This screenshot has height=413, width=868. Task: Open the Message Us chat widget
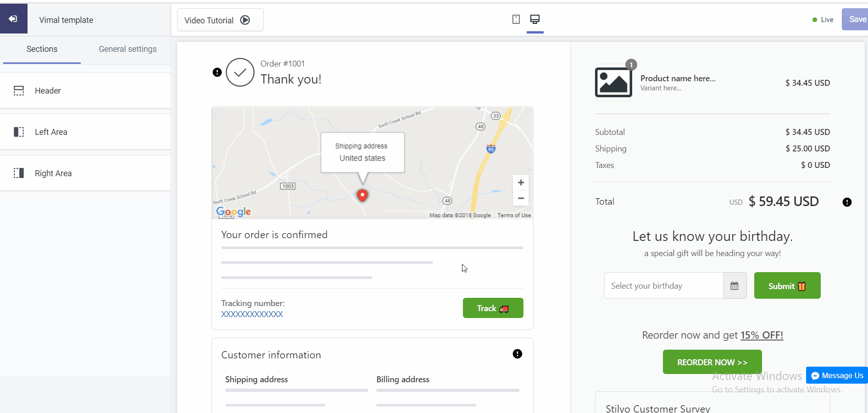coord(837,375)
